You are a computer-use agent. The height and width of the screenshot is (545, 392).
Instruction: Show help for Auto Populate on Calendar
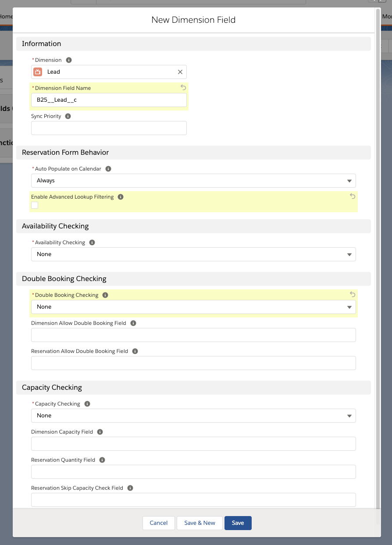[x=108, y=169]
